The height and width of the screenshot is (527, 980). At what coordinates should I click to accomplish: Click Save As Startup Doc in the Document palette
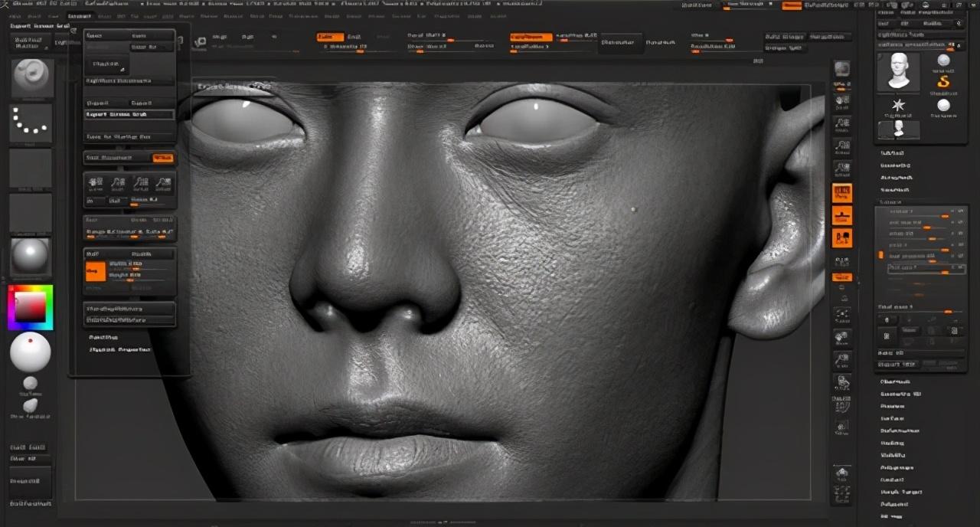tap(129, 137)
